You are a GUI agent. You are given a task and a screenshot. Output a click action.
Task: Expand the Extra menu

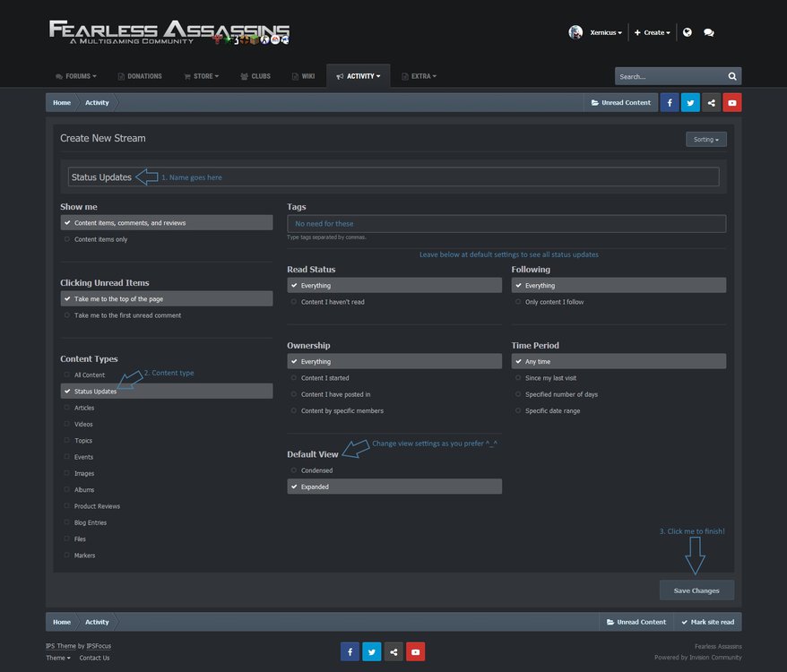(x=419, y=76)
